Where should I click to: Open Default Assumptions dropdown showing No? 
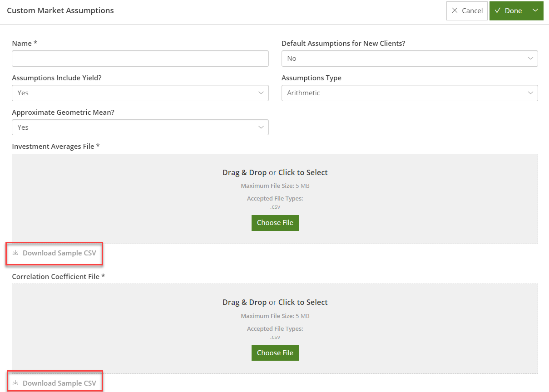(x=409, y=59)
